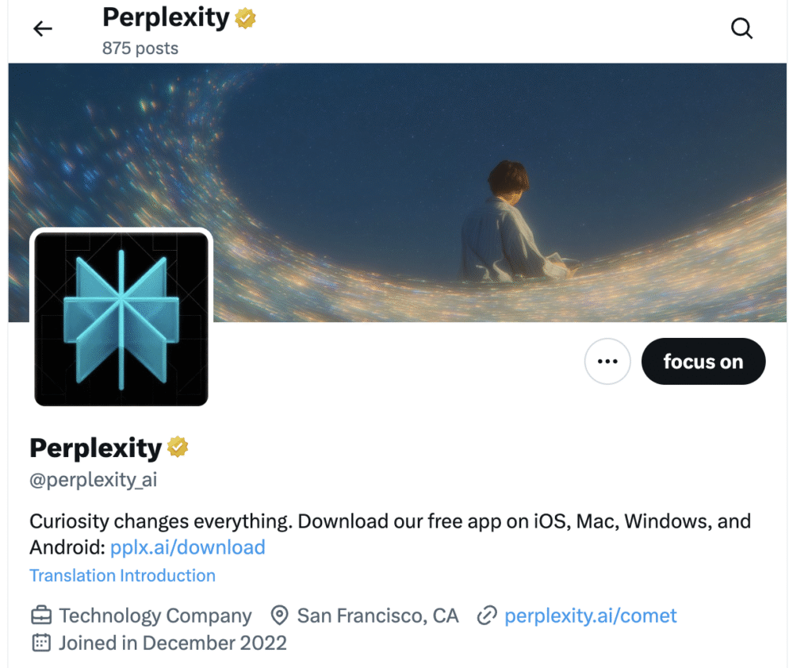Click verified badge beside profile name
The width and height of the screenshot is (812, 668).
(178, 448)
